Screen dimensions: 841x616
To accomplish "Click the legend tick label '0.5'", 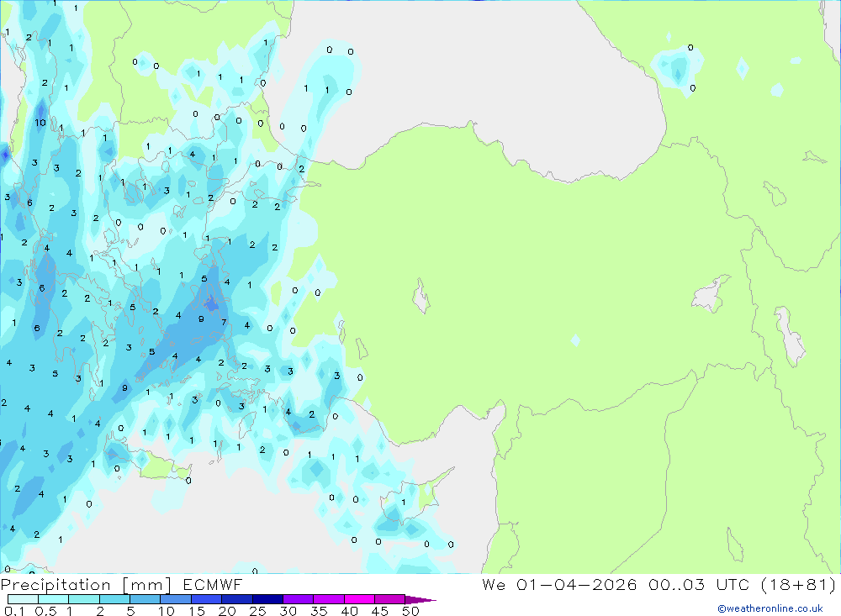I will (45, 611).
